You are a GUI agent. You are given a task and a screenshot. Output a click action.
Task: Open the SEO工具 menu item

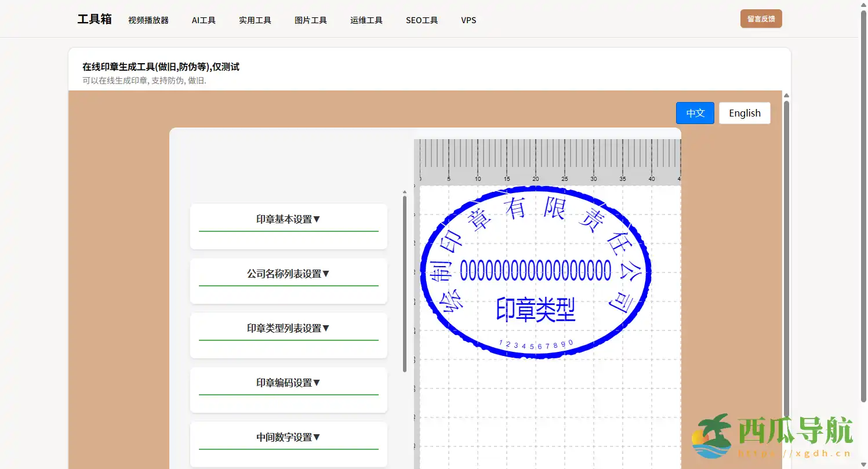pyautogui.click(x=422, y=20)
